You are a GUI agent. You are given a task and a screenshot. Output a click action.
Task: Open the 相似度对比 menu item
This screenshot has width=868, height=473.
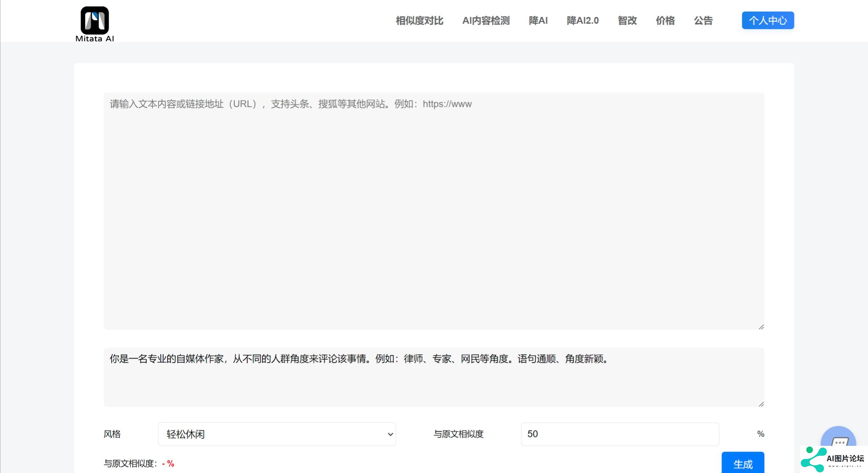419,21
